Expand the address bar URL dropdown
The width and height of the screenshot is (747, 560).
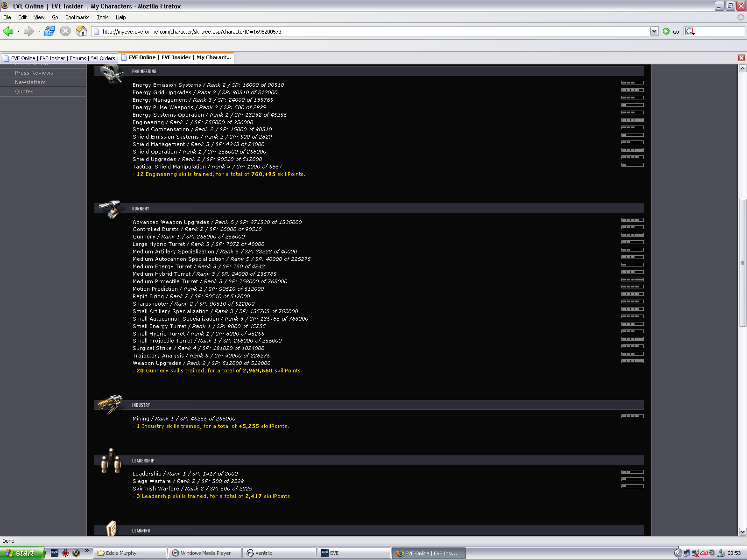pyautogui.click(x=654, y=31)
